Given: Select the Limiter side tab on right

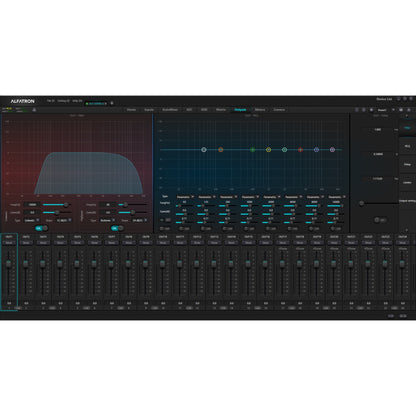Looking at the screenshot, I should point(407,183).
